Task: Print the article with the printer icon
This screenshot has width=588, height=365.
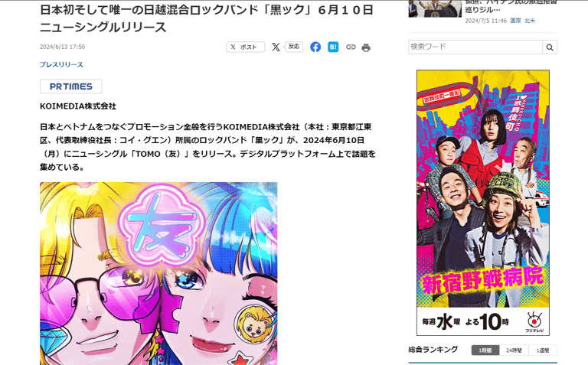Action: tap(366, 47)
